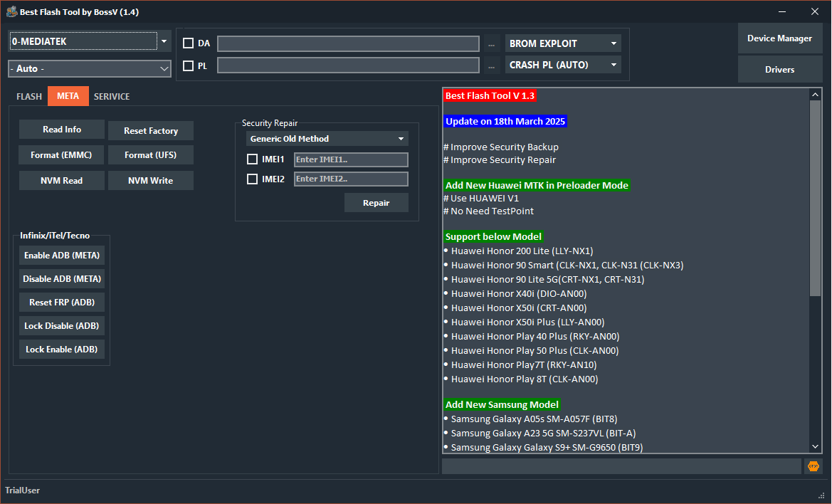Open the BROM EXPLOIT dropdown
Image resolution: width=832 pixels, height=504 pixels.
[563, 43]
